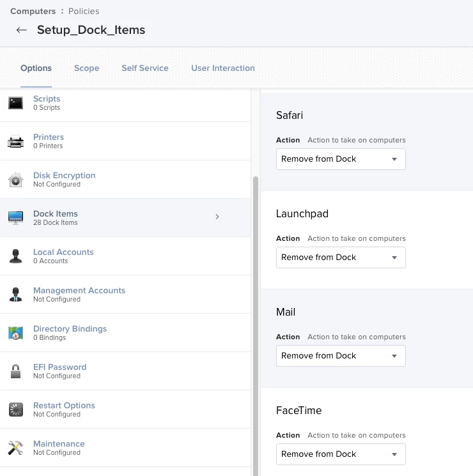Open the Management Accounts payload link
This screenshot has height=476, width=473.
point(79,290)
